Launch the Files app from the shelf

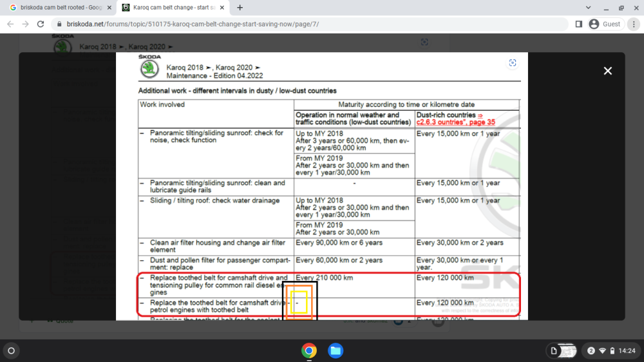pyautogui.click(x=336, y=350)
